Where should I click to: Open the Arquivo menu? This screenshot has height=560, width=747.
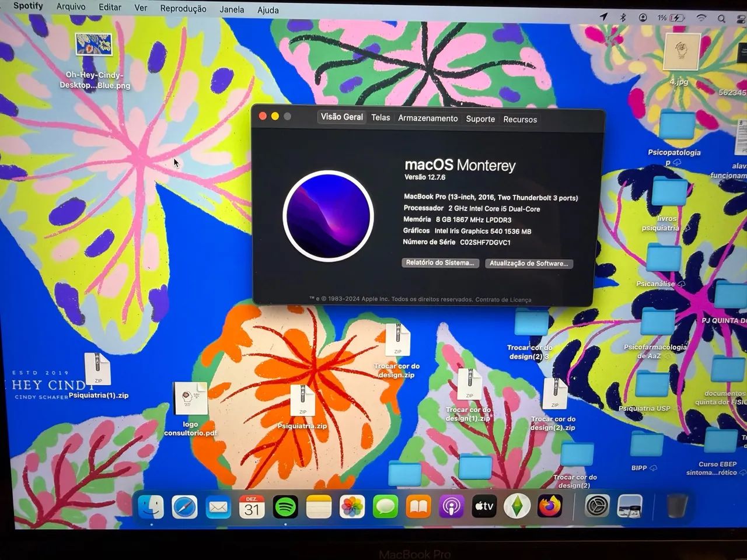[71, 7]
